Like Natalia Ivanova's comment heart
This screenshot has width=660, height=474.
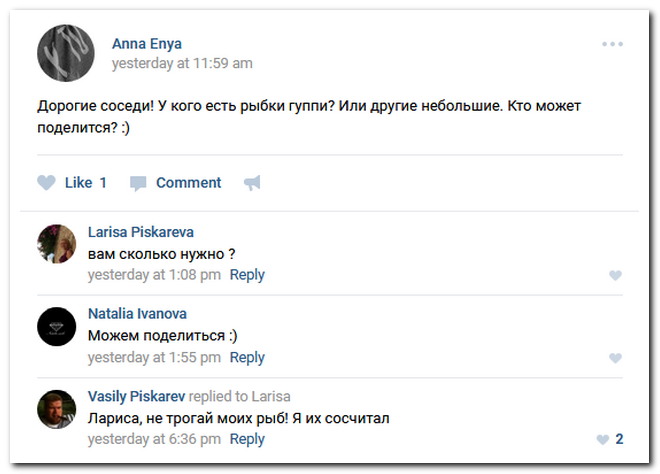point(615,358)
